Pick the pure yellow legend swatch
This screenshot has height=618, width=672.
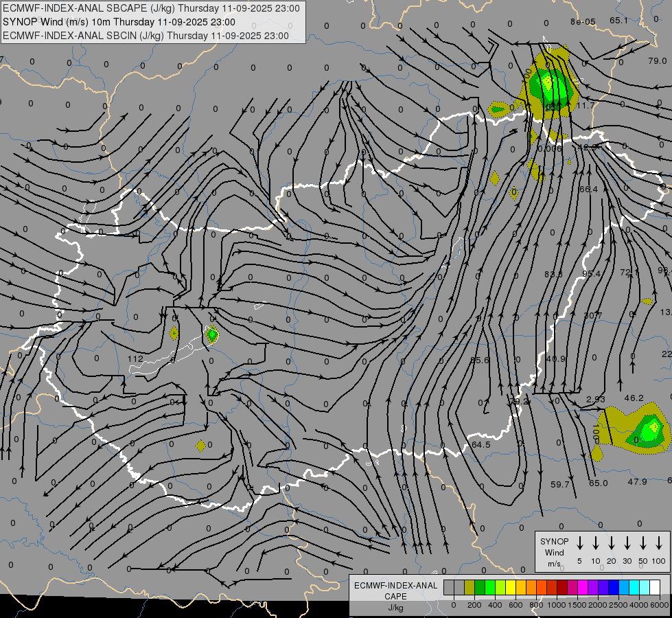coord(511,588)
